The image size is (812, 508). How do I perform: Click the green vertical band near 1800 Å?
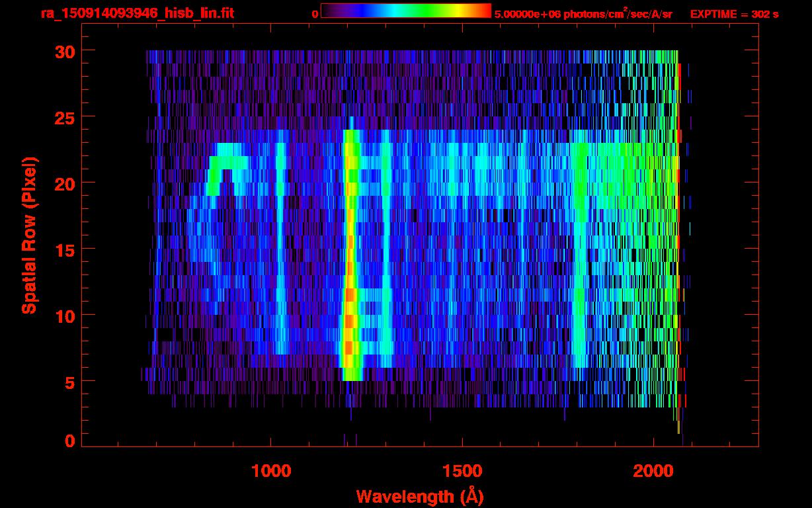pos(580,265)
